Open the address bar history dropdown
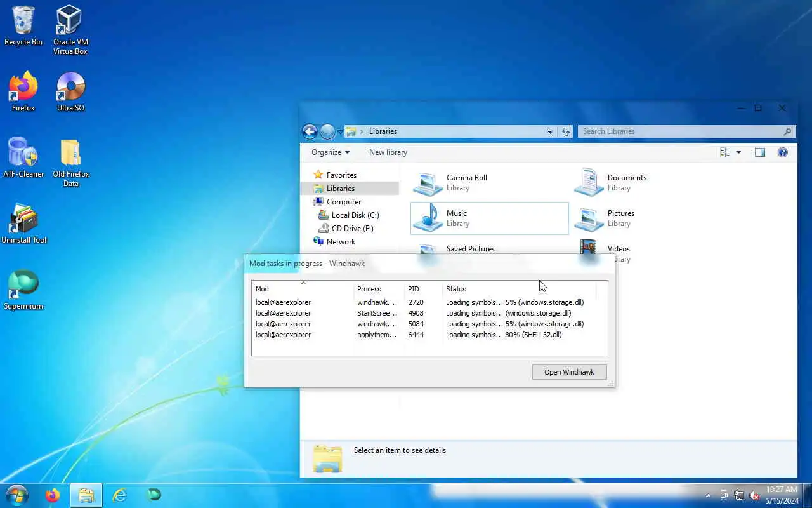The image size is (812, 508). [x=549, y=131]
